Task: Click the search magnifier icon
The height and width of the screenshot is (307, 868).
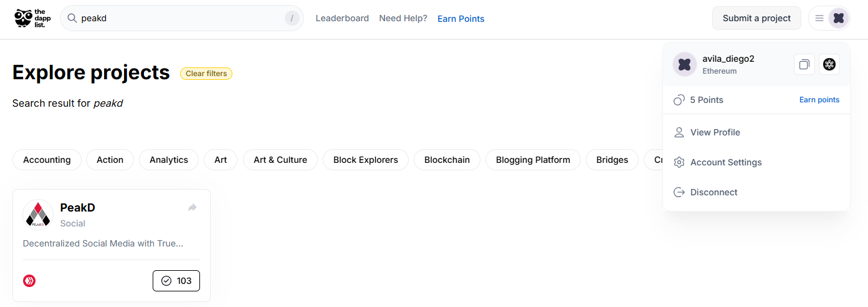Action: (x=72, y=18)
